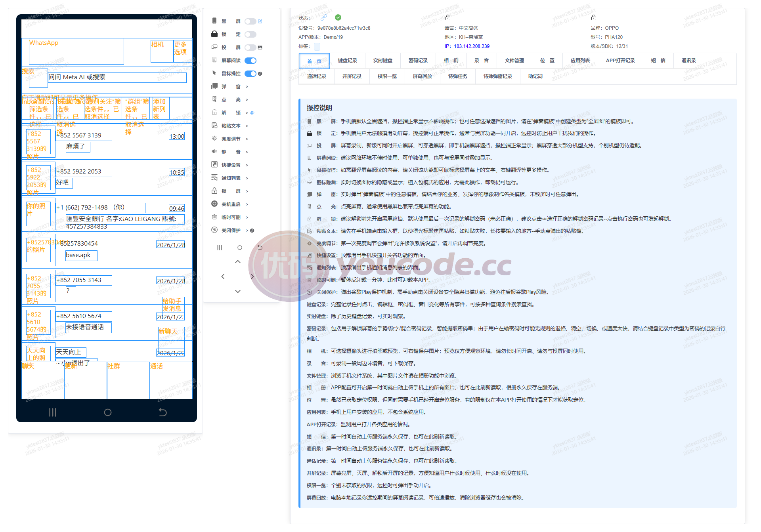Click the 临时可删 trash icon
The height and width of the screenshot is (532, 761).
(x=214, y=217)
